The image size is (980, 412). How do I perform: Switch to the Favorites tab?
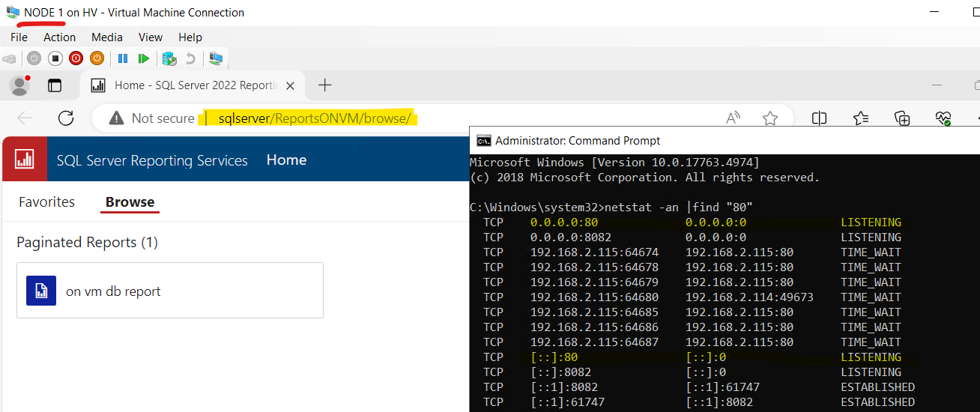pyautogui.click(x=46, y=202)
